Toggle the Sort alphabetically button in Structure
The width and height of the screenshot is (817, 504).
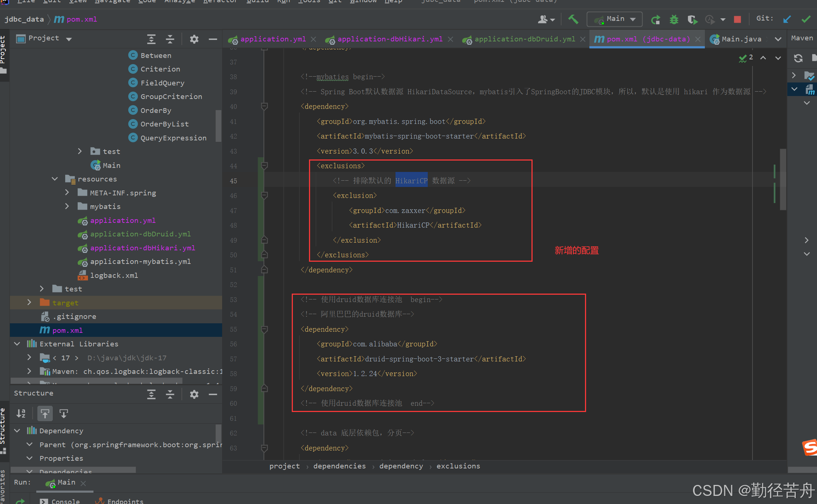pos(21,413)
